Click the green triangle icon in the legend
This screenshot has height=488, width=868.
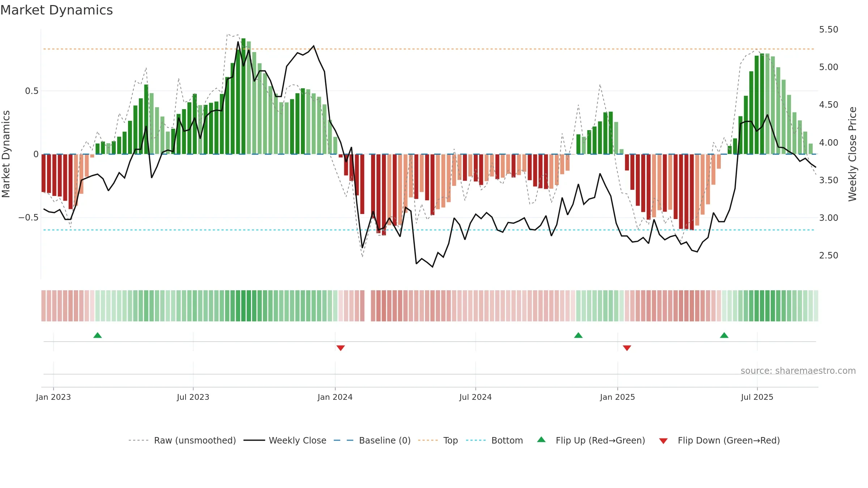pos(541,440)
